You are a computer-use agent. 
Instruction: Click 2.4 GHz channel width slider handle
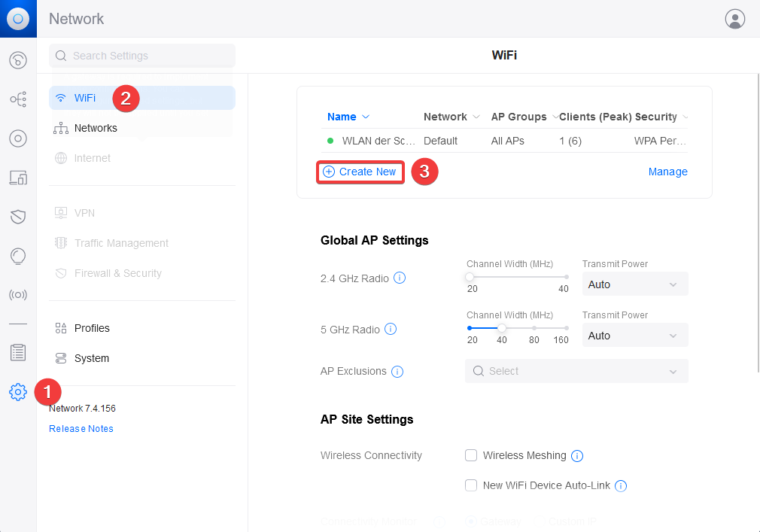[x=470, y=277]
